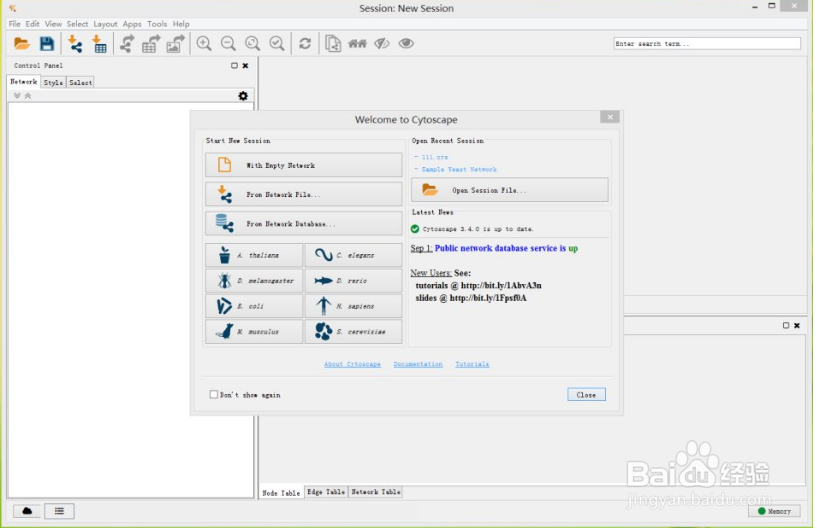Select first neighbors of selected nodes icon
This screenshot has width=817, height=528.
pyautogui.click(x=357, y=44)
